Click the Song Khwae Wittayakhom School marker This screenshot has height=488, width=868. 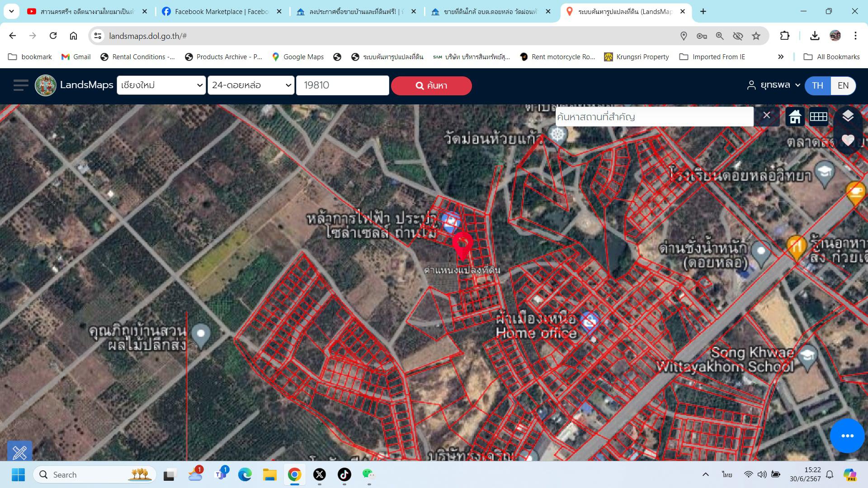[807, 357]
